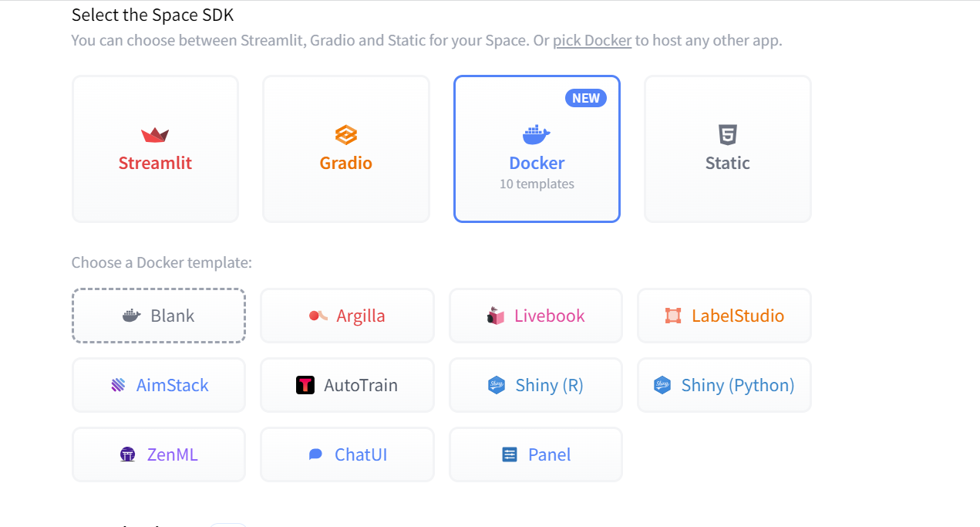Image resolution: width=980 pixels, height=527 pixels.
Task: Click the HTML5 Static shield icon
Action: [727, 135]
